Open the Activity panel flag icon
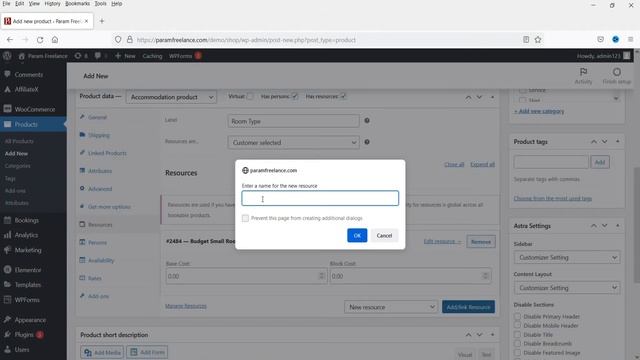Image resolution: width=640 pixels, height=360 pixels. pyautogui.click(x=583, y=76)
